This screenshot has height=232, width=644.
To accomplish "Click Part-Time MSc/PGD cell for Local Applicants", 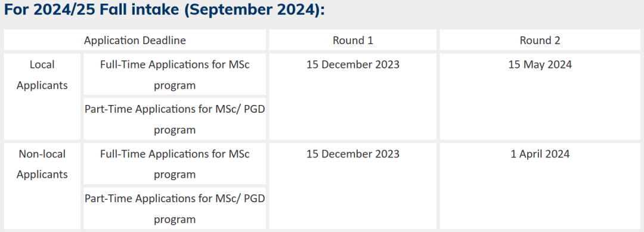I will (x=175, y=119).
